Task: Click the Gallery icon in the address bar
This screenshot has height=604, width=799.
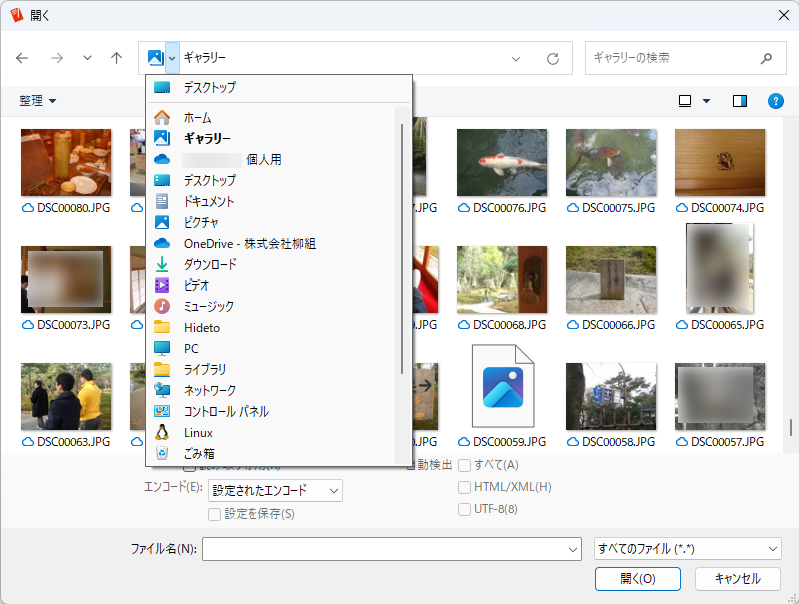Action: click(x=155, y=58)
